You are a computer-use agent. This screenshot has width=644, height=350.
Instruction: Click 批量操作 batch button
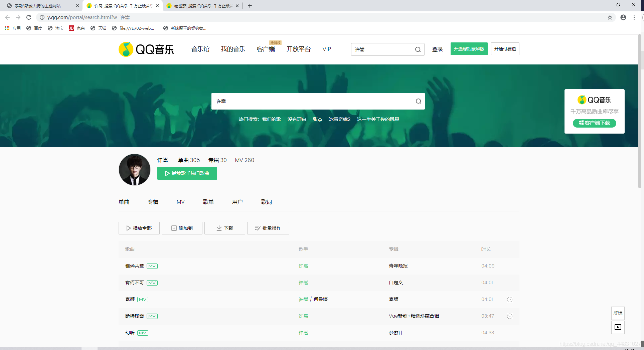[268, 228]
